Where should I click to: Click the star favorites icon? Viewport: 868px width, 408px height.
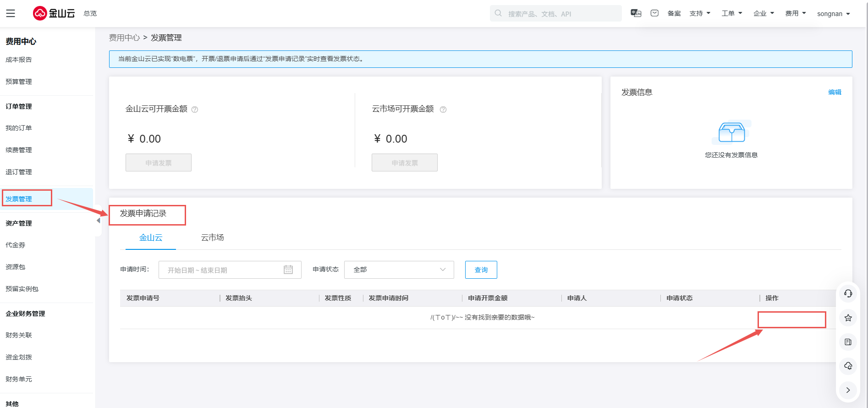[x=848, y=318]
